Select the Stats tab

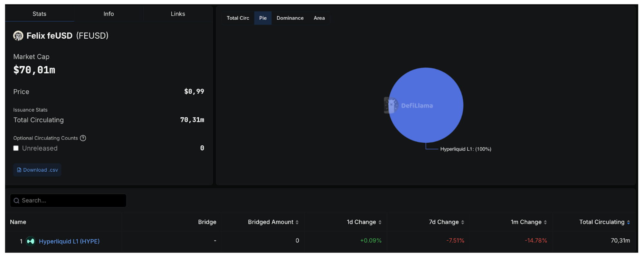tap(39, 14)
